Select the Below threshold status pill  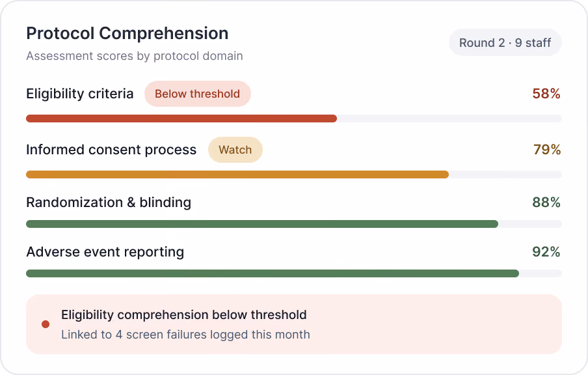click(x=198, y=94)
